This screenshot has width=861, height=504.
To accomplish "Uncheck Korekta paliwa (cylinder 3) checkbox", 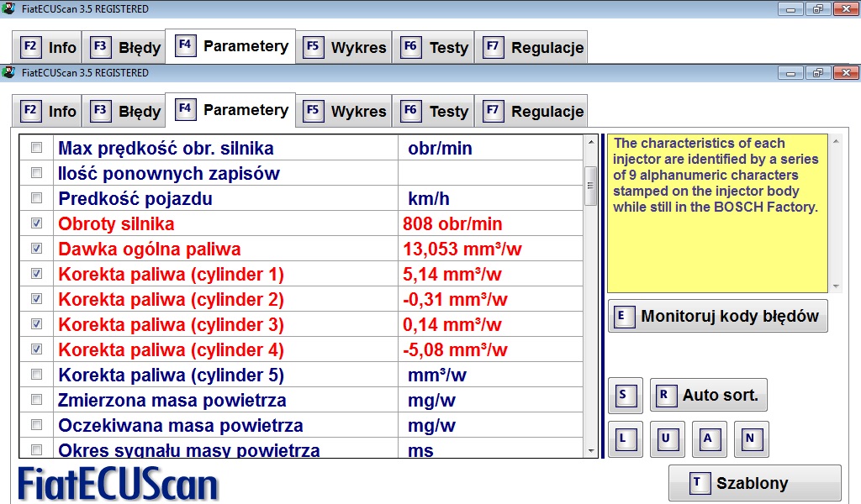I will point(37,324).
